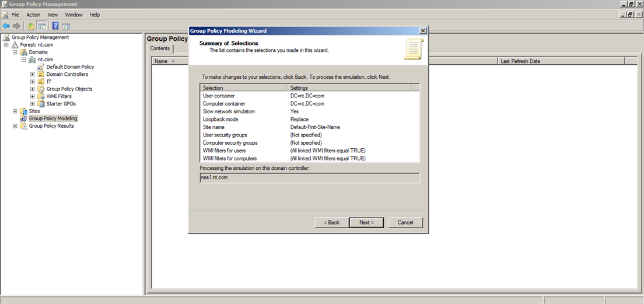Click the domain controller nes1.nt.com field
644x304 pixels.
[309, 177]
